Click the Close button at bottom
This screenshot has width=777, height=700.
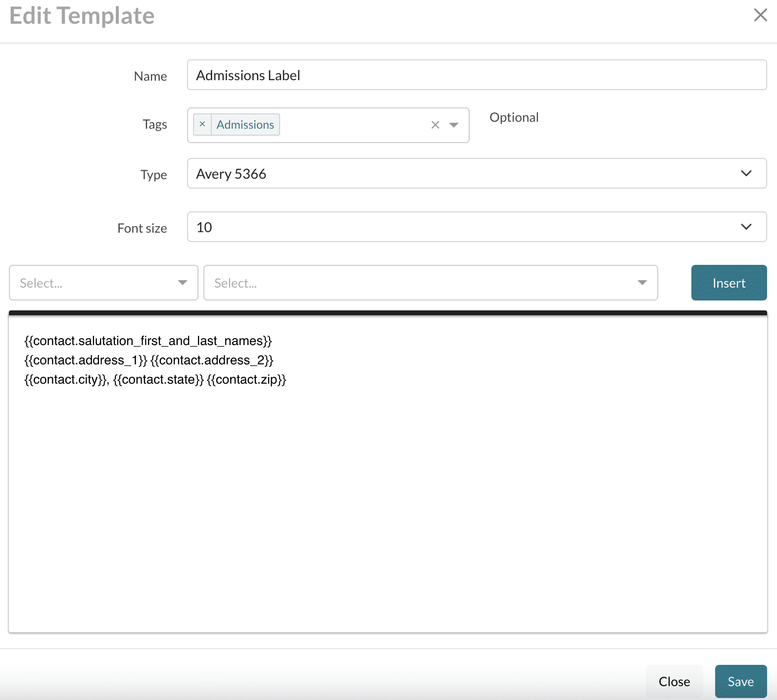point(674,681)
